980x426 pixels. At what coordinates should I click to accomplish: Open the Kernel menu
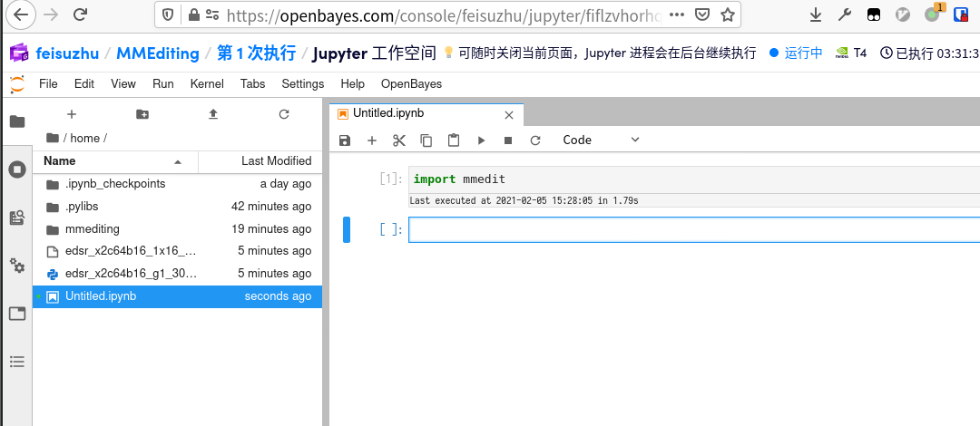(207, 83)
